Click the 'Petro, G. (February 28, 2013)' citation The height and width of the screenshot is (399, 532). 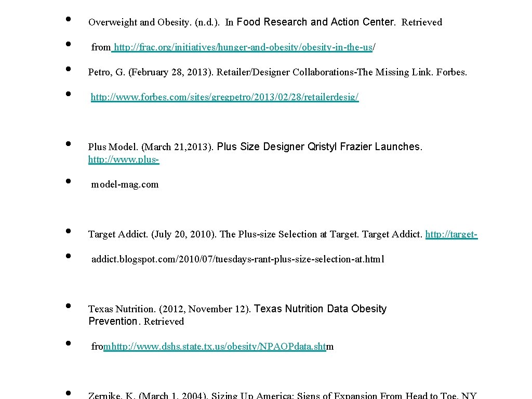point(151,72)
